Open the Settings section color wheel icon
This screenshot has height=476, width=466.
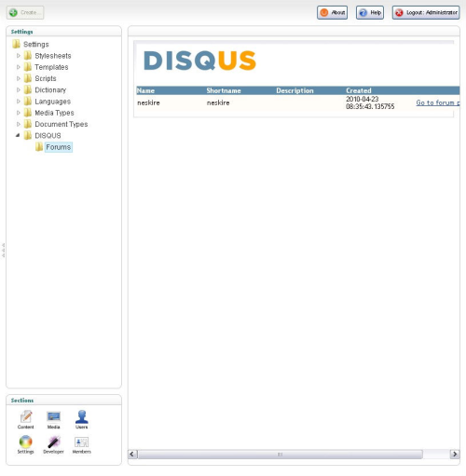(x=25, y=442)
